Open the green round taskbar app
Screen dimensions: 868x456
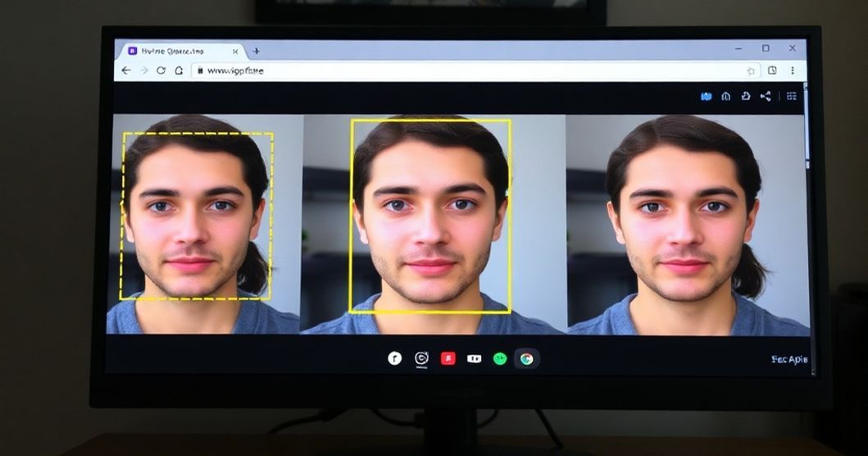500,359
